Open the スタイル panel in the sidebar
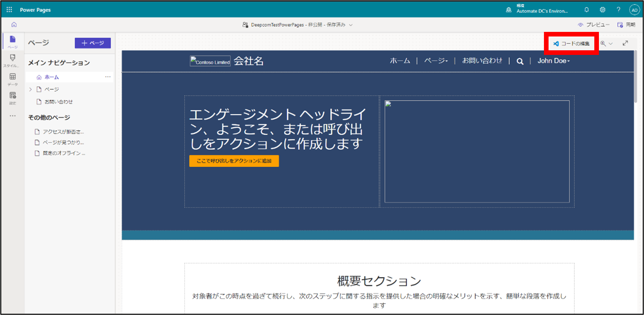The height and width of the screenshot is (315, 644). pyautogui.click(x=12, y=60)
